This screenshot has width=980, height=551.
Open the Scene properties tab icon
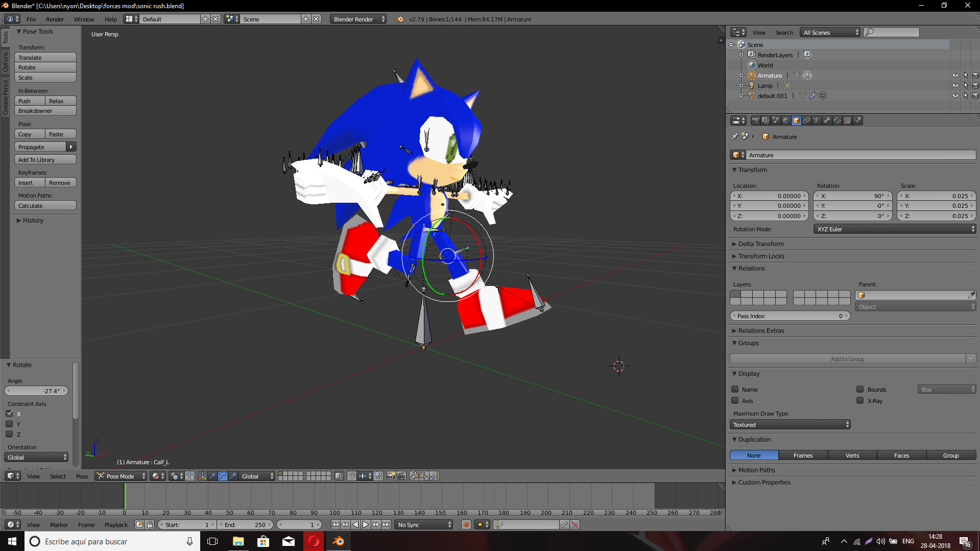[776, 121]
